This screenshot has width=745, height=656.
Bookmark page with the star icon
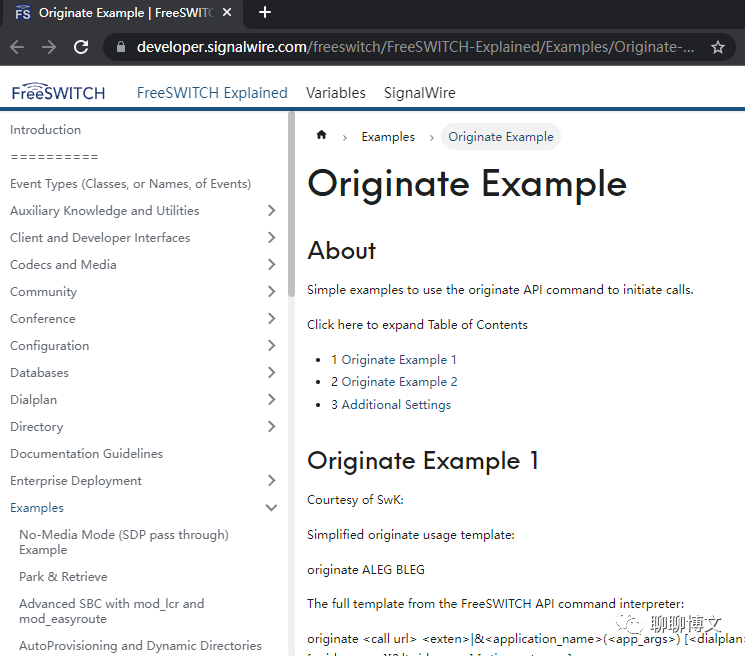click(x=717, y=47)
